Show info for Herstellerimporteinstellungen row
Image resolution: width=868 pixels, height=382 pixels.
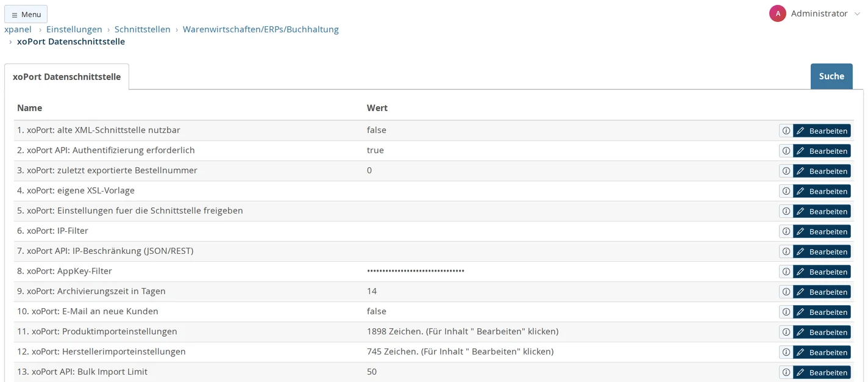(786, 352)
